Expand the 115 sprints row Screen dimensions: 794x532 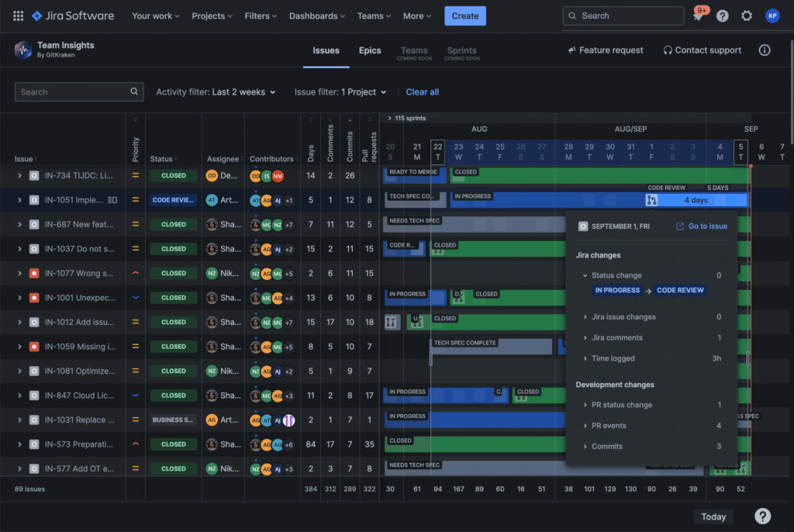coord(390,119)
